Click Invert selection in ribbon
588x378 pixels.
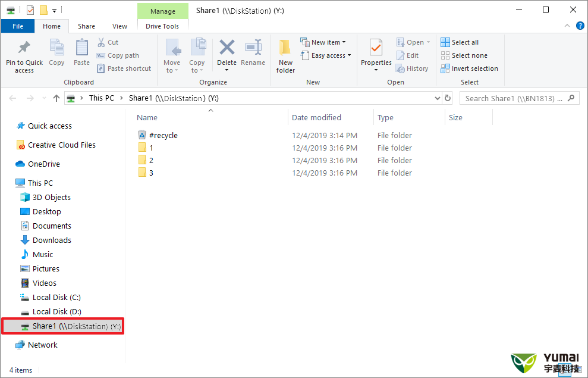click(469, 68)
